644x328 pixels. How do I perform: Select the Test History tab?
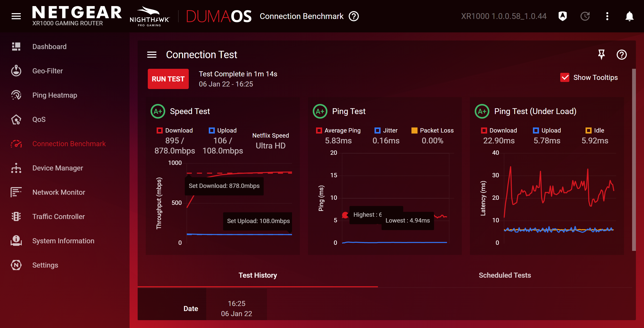[x=258, y=275]
